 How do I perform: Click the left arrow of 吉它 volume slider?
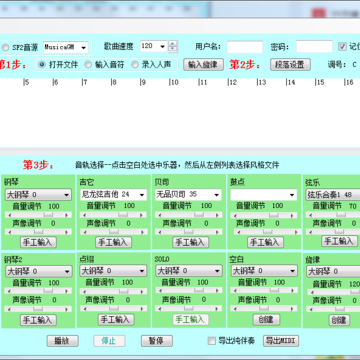click(x=85, y=215)
